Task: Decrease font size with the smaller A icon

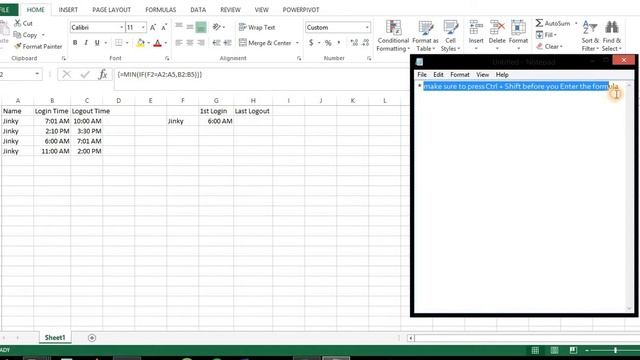Action: pos(164,27)
